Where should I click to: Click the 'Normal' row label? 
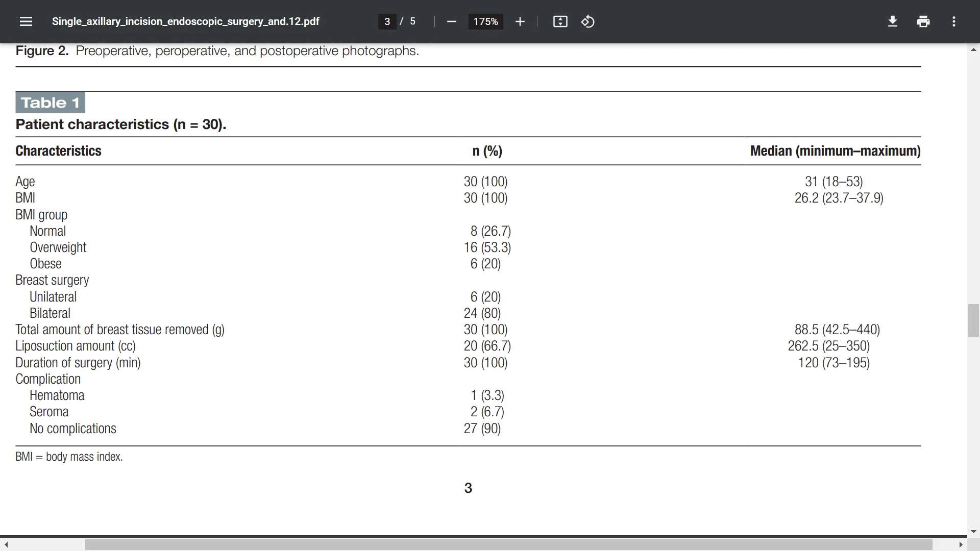pos(47,231)
